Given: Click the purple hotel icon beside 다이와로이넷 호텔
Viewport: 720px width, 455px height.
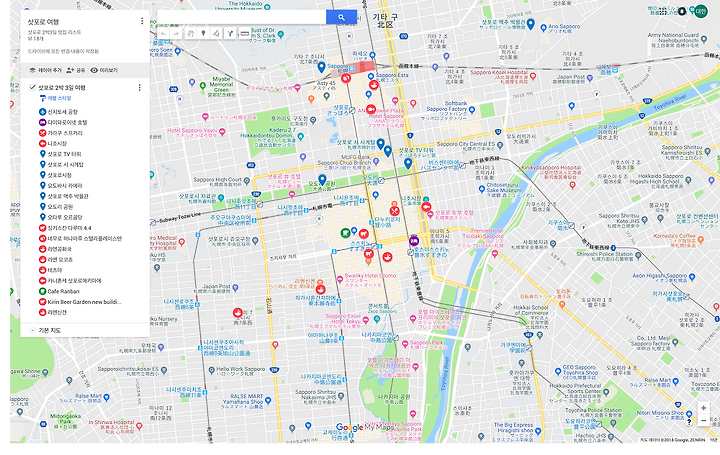Looking at the screenshot, I should [x=42, y=122].
